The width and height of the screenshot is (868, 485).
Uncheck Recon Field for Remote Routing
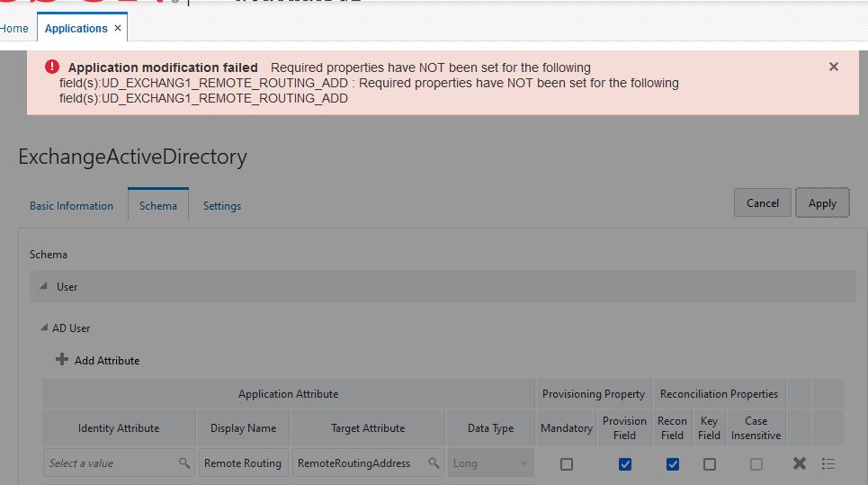673,464
